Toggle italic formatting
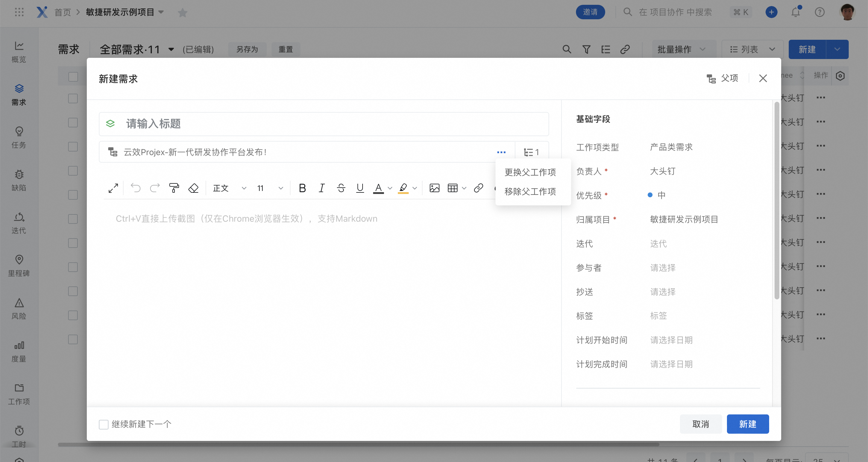The width and height of the screenshot is (868, 462). pos(322,188)
